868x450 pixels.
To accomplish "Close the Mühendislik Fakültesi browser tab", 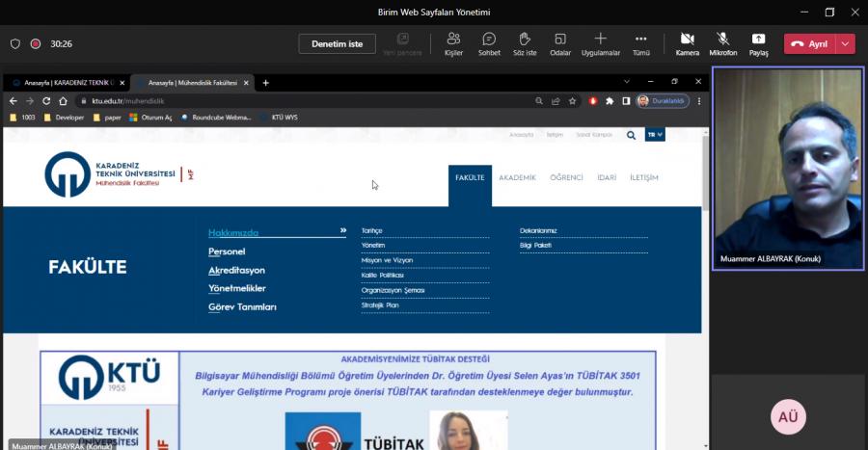I will [x=246, y=83].
